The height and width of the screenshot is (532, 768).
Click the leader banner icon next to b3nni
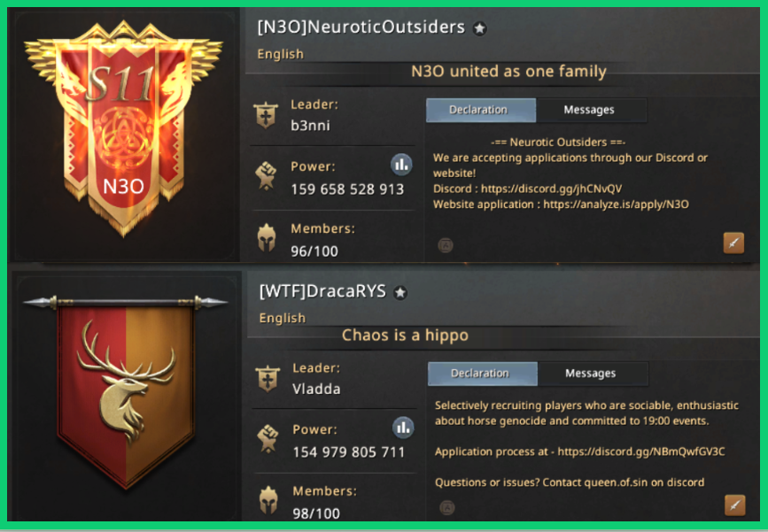[266, 115]
